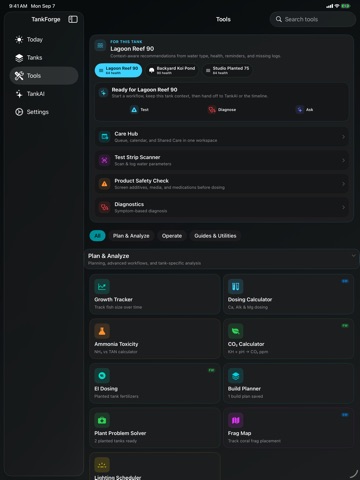Click the Ask sparkle icon
Image resolution: width=360 pixels, height=480 pixels.
coord(300,110)
